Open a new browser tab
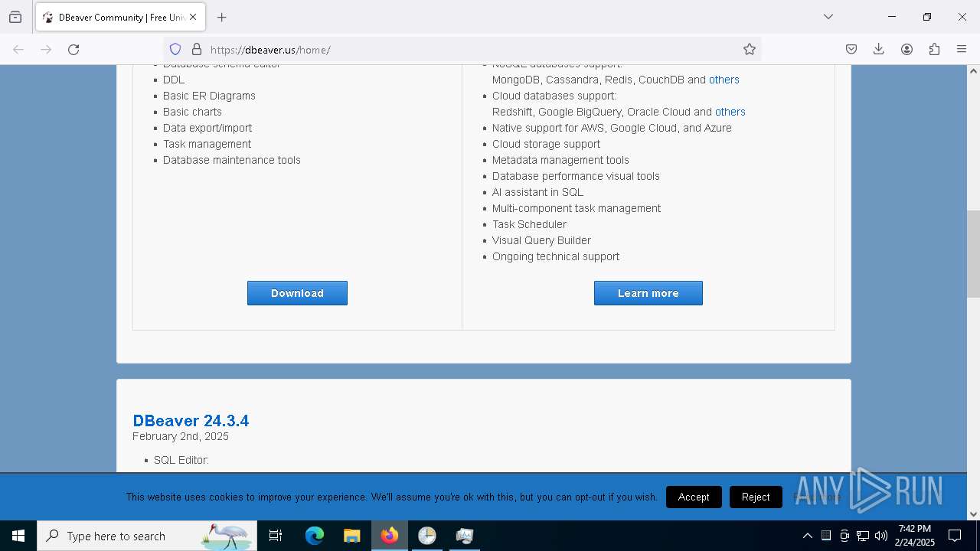 click(x=222, y=17)
